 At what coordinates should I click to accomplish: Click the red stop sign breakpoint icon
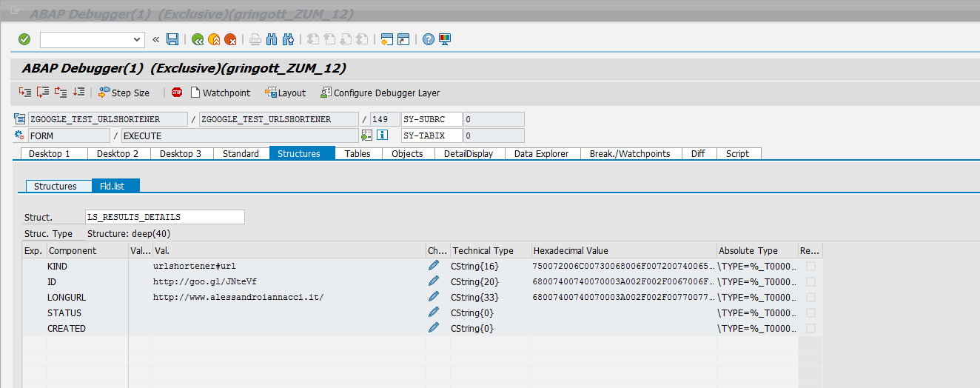(x=177, y=93)
